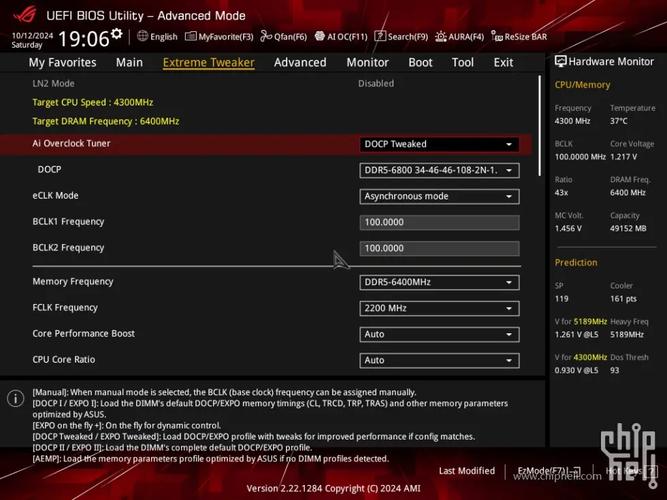Switch to the Advanced tab
Viewport: 667px width, 500px height.
[300, 62]
